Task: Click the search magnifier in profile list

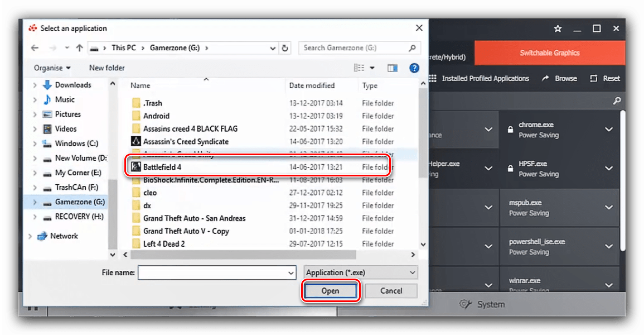Action: pos(617,101)
